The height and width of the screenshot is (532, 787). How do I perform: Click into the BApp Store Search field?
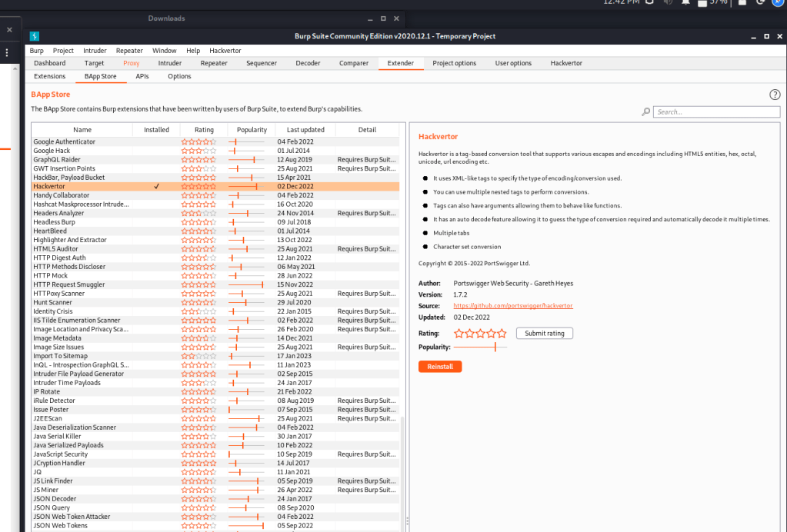[715, 112]
